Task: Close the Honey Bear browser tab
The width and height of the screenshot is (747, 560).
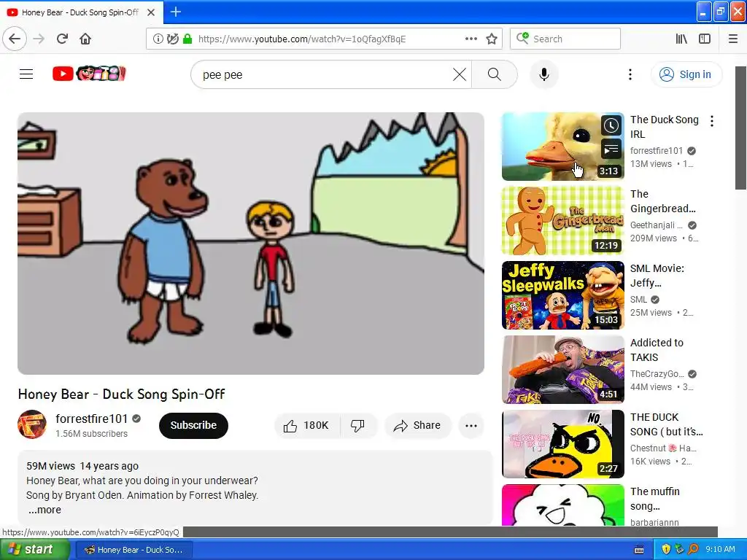Action: point(151,12)
